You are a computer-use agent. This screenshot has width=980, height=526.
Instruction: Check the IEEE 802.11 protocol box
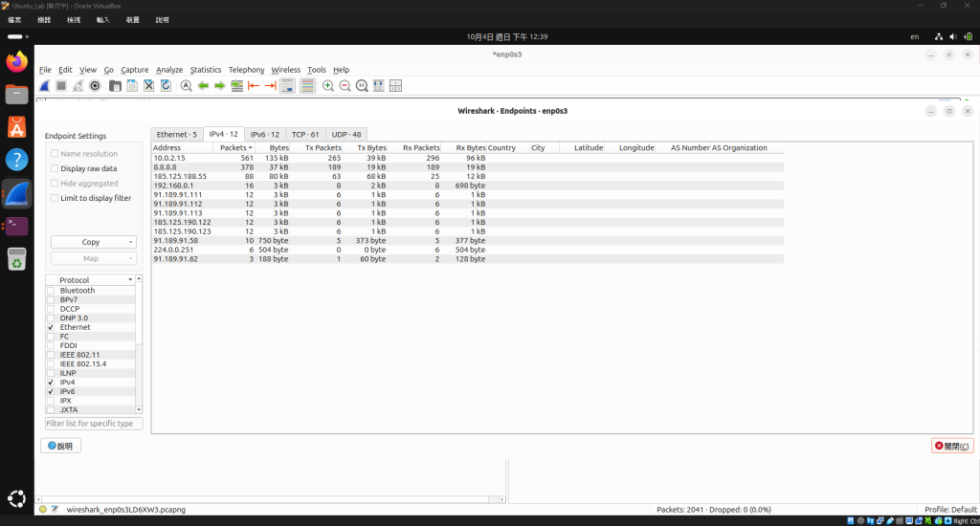52,355
